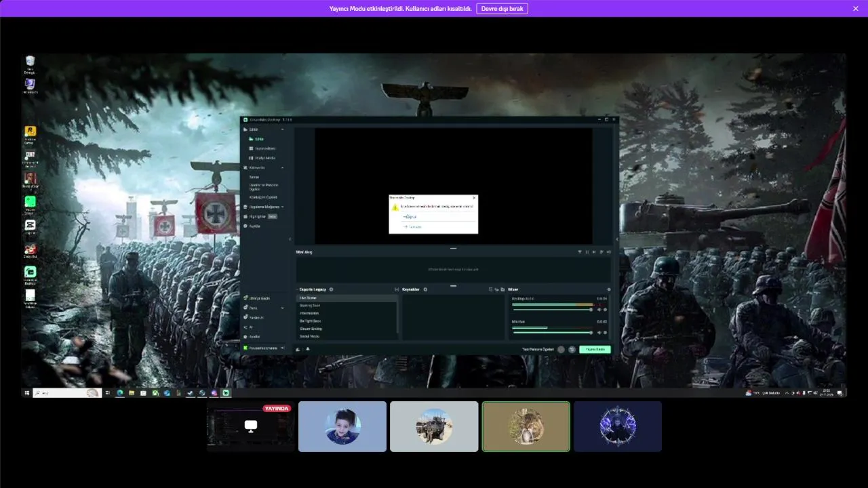The height and width of the screenshot is (488, 868).
Task: Click the Test widgets button in the footer
Action: click(538, 349)
